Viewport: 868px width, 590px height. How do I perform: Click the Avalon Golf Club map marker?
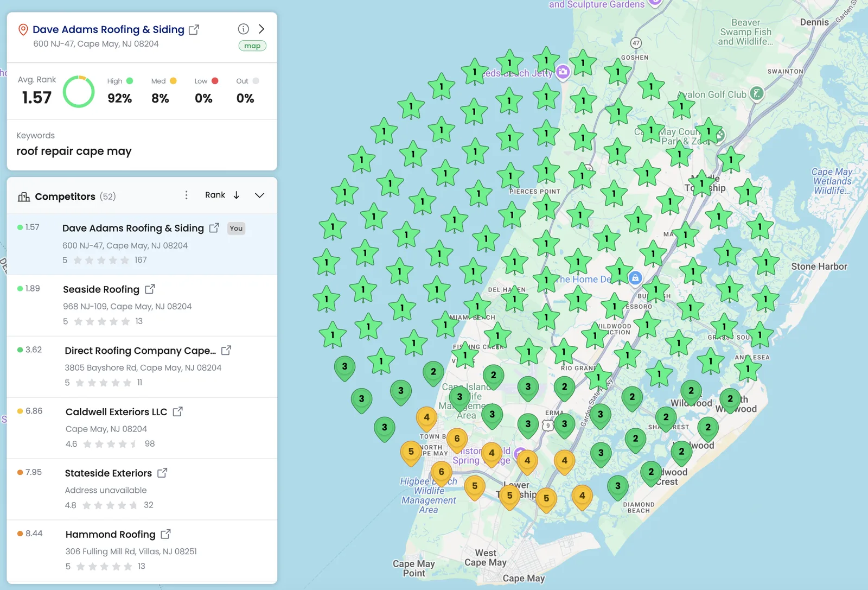757,93
